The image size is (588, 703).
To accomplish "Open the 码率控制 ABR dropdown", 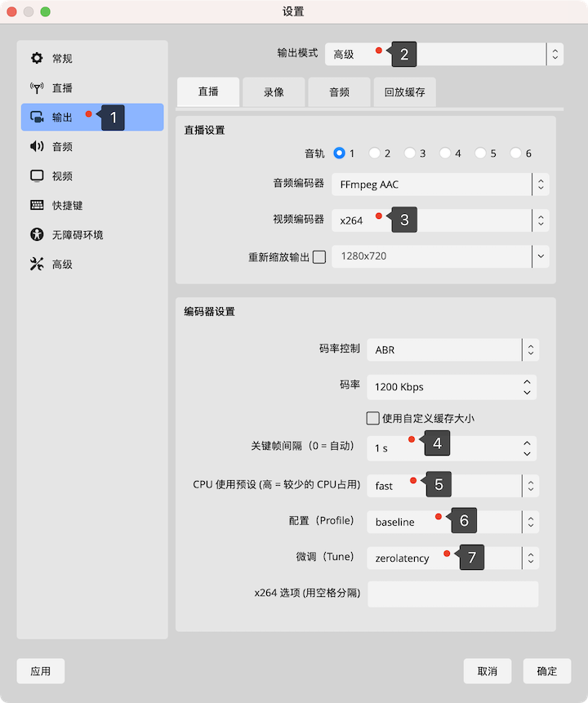I will pos(452,350).
